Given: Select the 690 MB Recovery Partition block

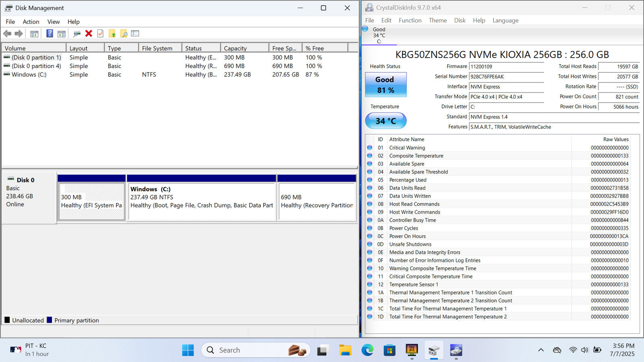Looking at the screenshot, I should pyautogui.click(x=317, y=202).
